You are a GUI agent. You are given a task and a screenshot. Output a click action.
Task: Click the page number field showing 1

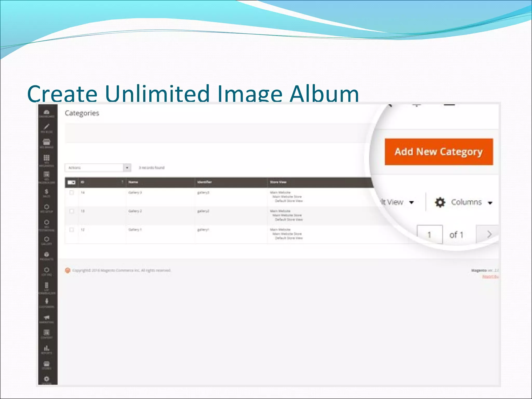point(430,235)
